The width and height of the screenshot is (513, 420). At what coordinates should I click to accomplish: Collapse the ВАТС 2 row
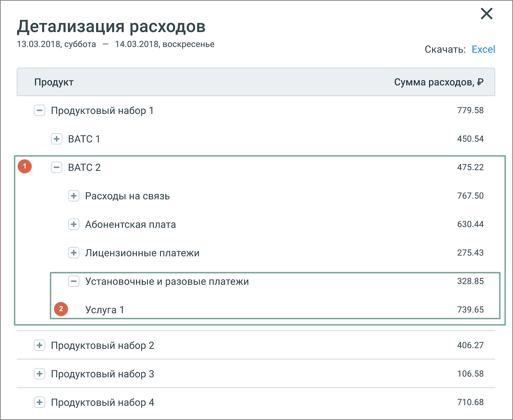(57, 167)
